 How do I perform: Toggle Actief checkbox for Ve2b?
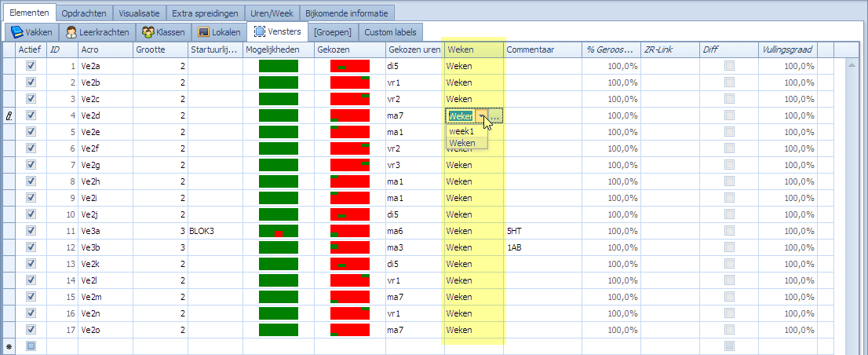tap(31, 82)
